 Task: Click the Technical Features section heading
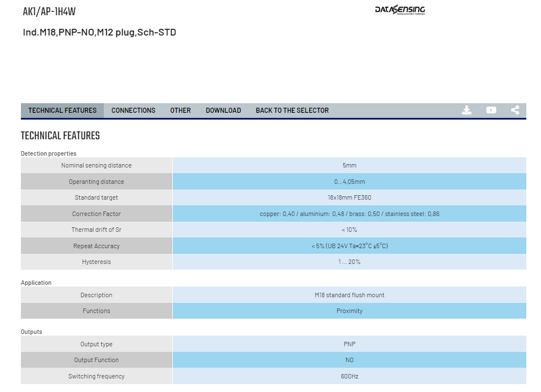coord(60,136)
